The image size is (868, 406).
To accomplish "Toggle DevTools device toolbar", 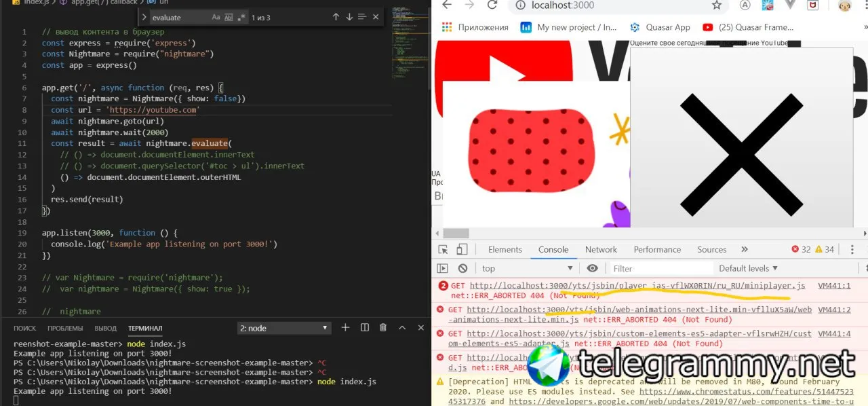I will [463, 250].
